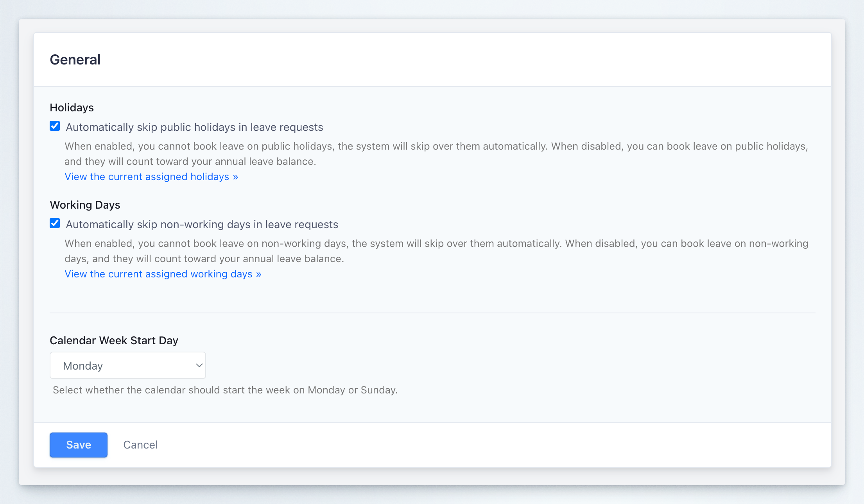Click the chevron arrow in the Monday select box
The image size is (864, 504).
click(199, 366)
